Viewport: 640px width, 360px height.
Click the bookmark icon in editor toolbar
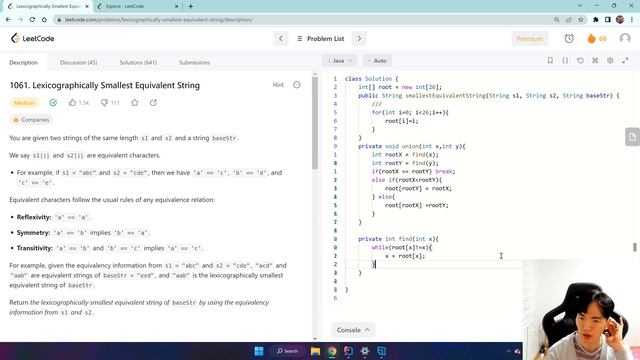550,60
